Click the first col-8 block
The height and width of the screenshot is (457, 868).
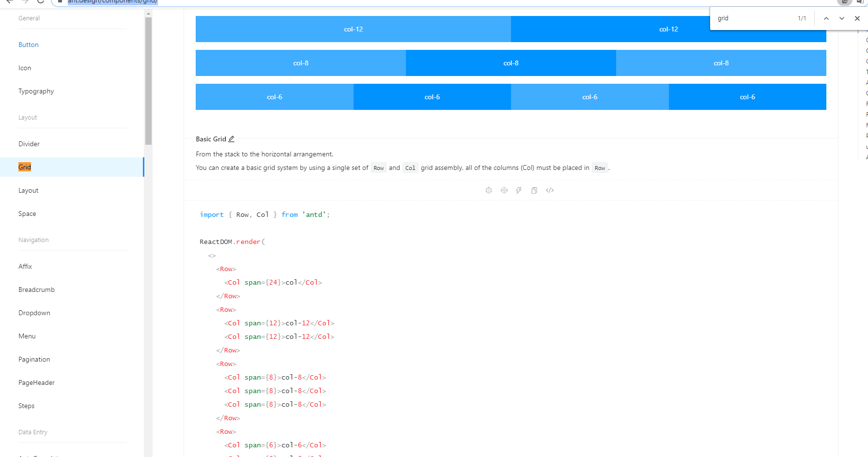pos(301,63)
